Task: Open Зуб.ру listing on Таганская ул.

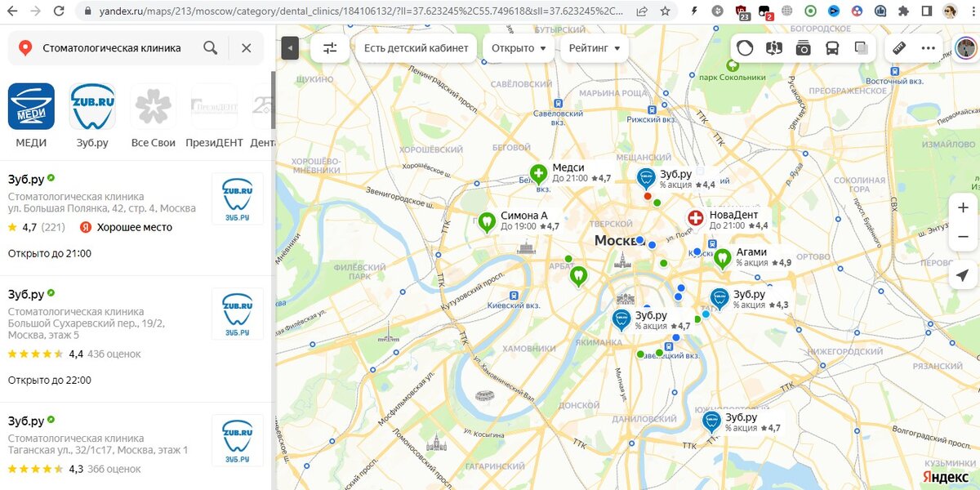Action: pos(136,446)
